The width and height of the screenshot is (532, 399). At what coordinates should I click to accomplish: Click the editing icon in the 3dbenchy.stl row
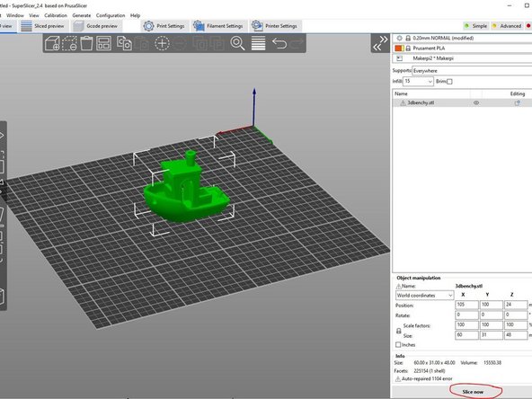517,102
